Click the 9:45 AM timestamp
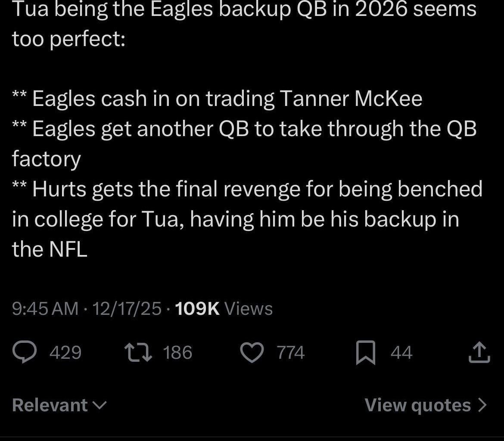Image resolution: width=504 pixels, height=441 pixels. pos(45,309)
